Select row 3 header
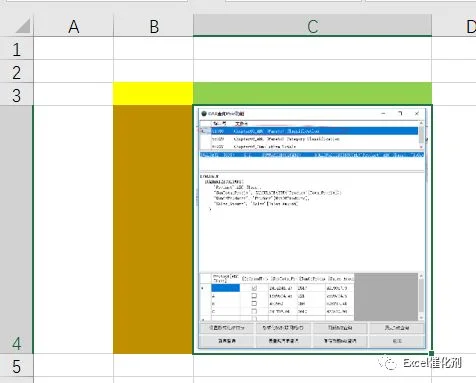476x383 pixels. (16, 94)
